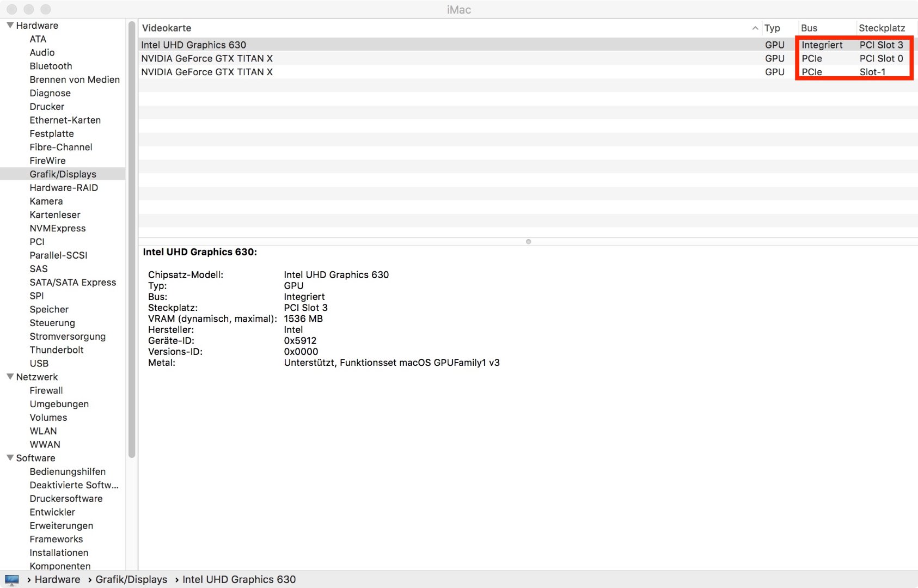Select FireWire in the sidebar
918x588 pixels.
click(47, 161)
